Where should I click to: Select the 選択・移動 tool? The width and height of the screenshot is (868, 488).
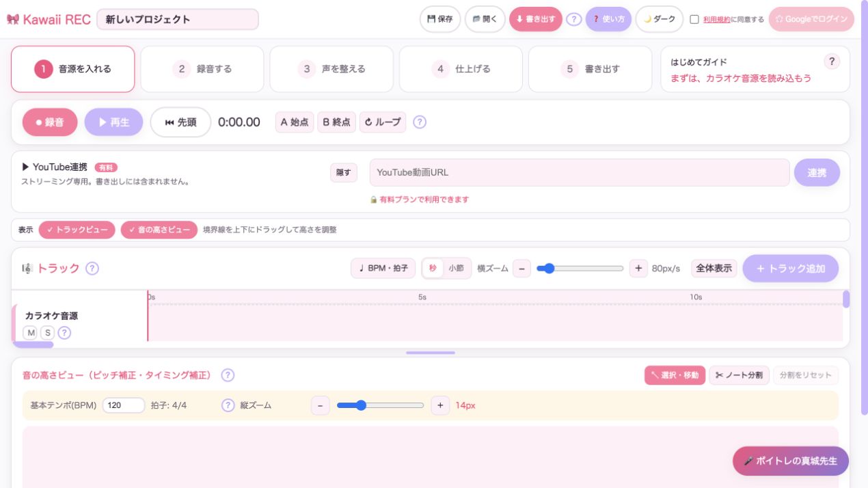[675, 375]
